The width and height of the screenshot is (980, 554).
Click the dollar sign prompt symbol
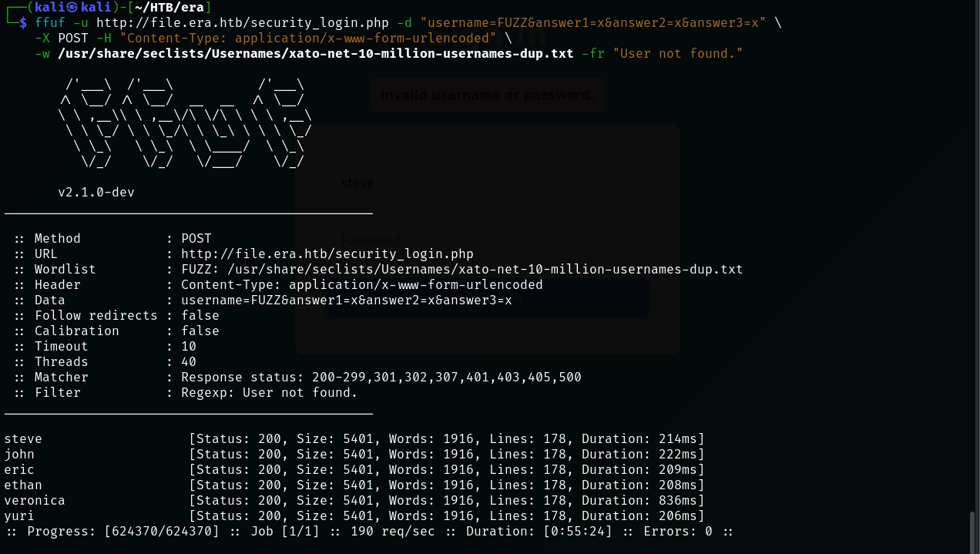[23, 22]
